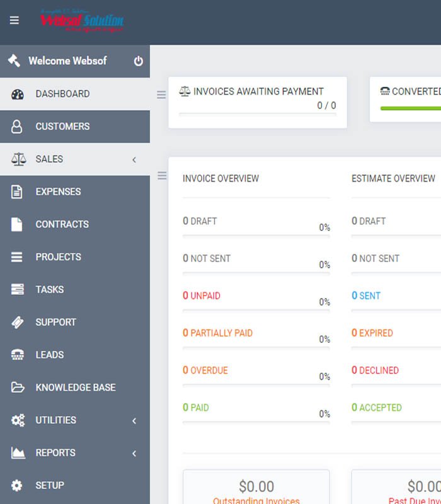Click the Invoice Overview heading
This screenshot has width=441, height=504.
click(220, 178)
